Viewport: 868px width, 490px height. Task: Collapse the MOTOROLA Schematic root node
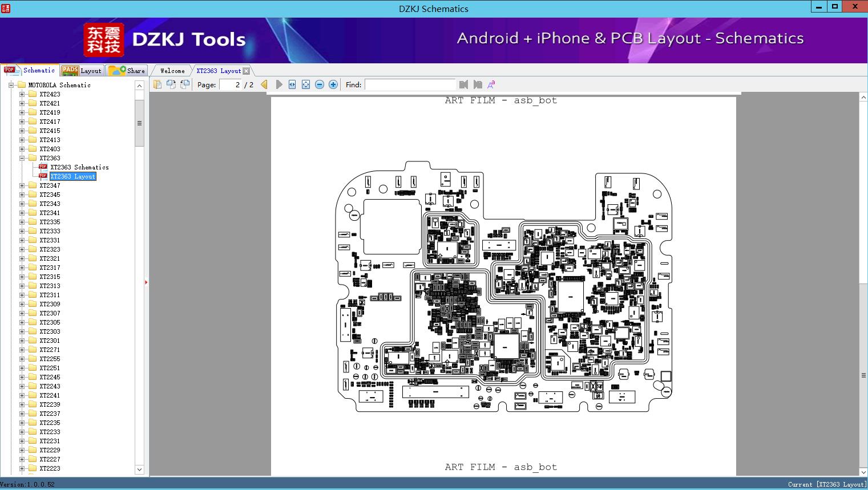coord(11,85)
